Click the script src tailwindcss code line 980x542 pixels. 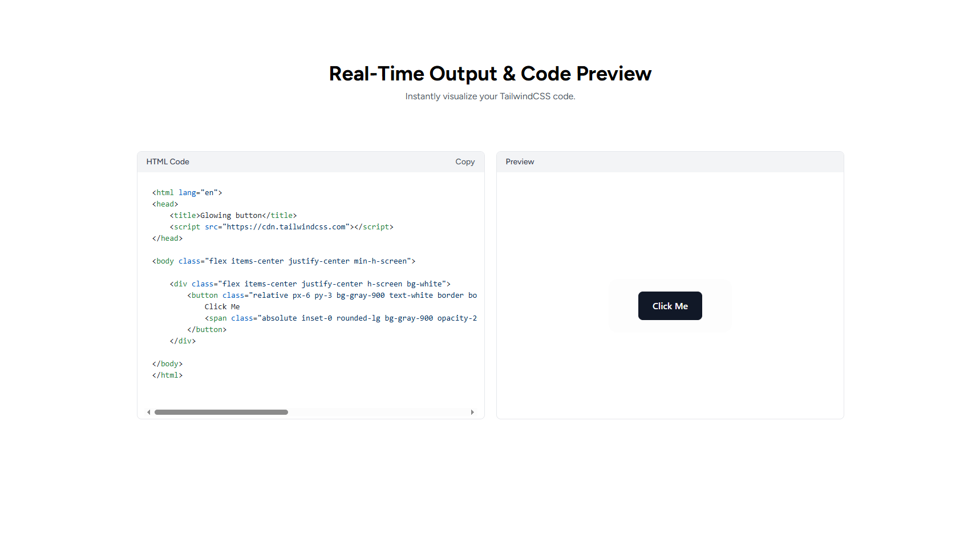pyautogui.click(x=282, y=227)
